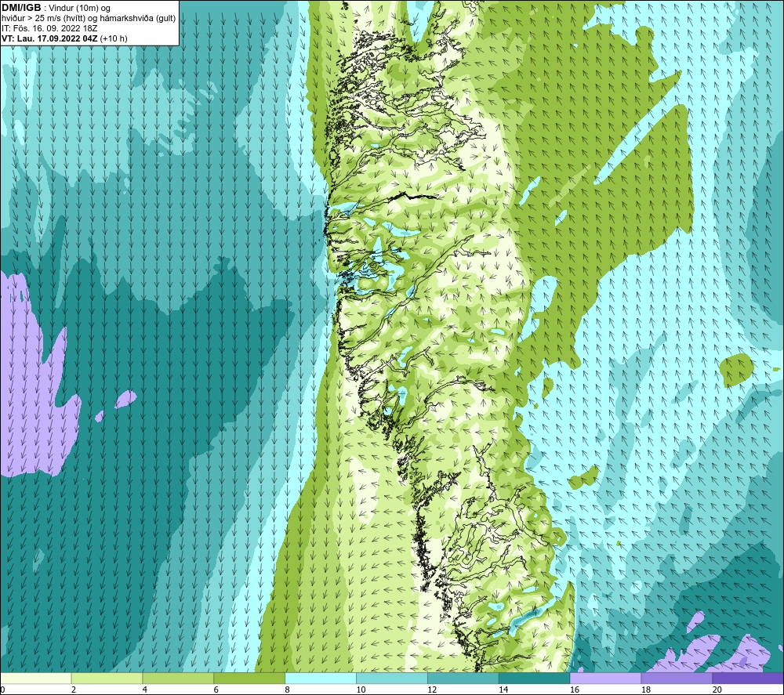This screenshot has height=695, width=784.
Task: Click the 16–18 m/s light purple legend swatch
Action: tap(605, 678)
